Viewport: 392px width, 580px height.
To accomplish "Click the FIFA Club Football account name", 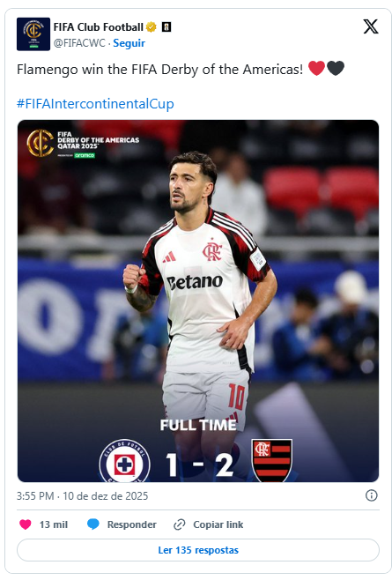I will tap(99, 27).
